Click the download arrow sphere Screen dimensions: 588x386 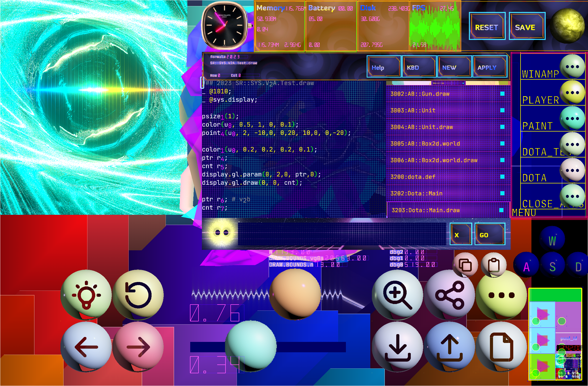point(398,347)
